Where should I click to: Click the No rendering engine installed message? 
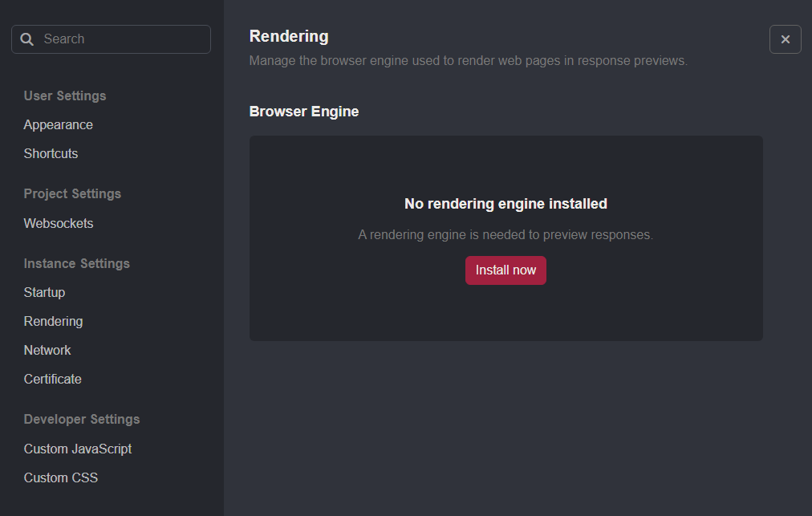tap(505, 203)
